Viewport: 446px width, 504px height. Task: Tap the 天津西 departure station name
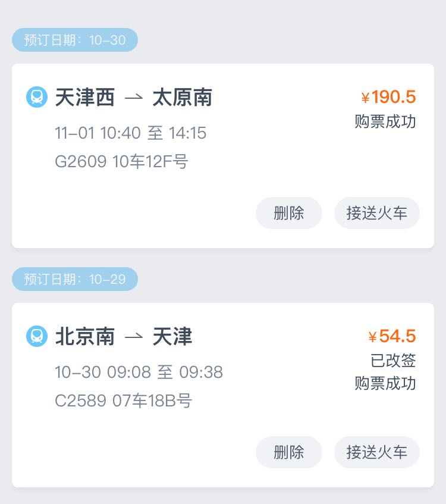[84, 98]
